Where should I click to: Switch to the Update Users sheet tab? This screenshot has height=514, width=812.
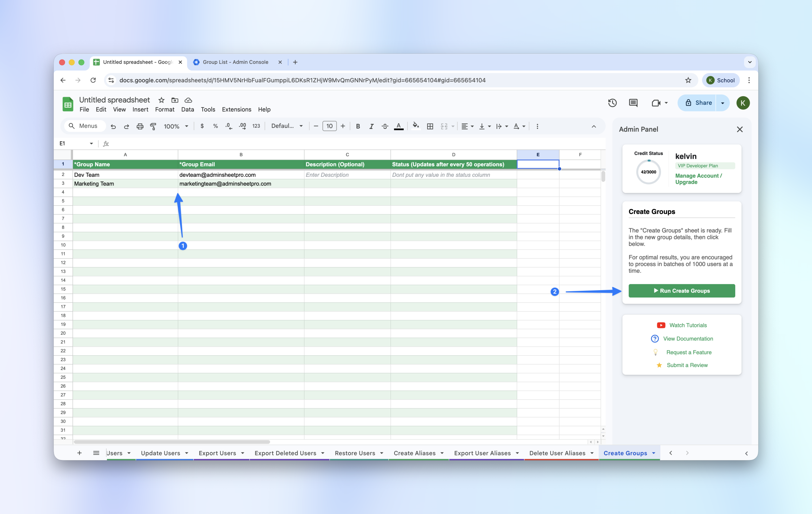coord(160,453)
